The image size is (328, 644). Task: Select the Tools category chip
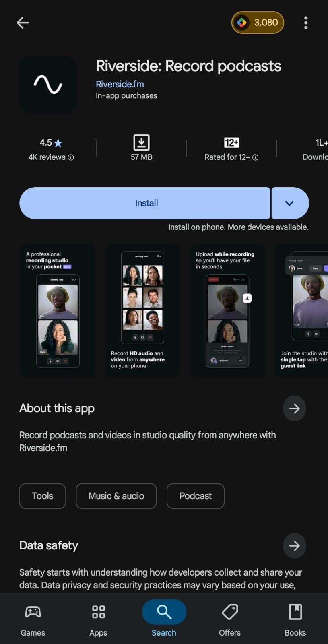click(x=43, y=496)
